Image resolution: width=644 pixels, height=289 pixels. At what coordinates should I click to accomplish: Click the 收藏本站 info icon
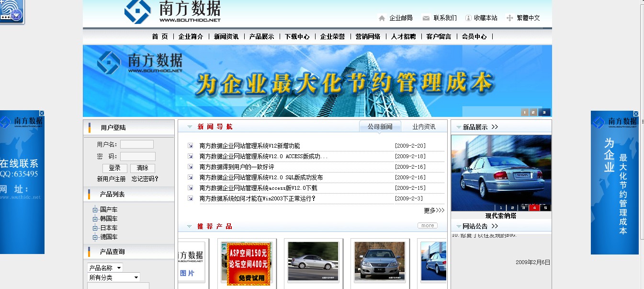[x=468, y=18]
